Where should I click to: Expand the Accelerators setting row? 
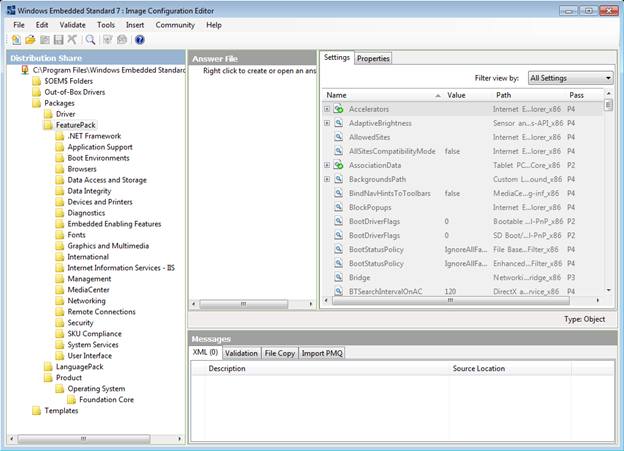click(x=327, y=109)
